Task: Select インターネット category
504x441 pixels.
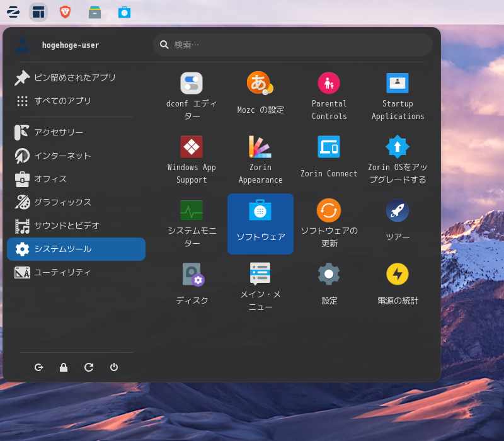Action: 76,156
